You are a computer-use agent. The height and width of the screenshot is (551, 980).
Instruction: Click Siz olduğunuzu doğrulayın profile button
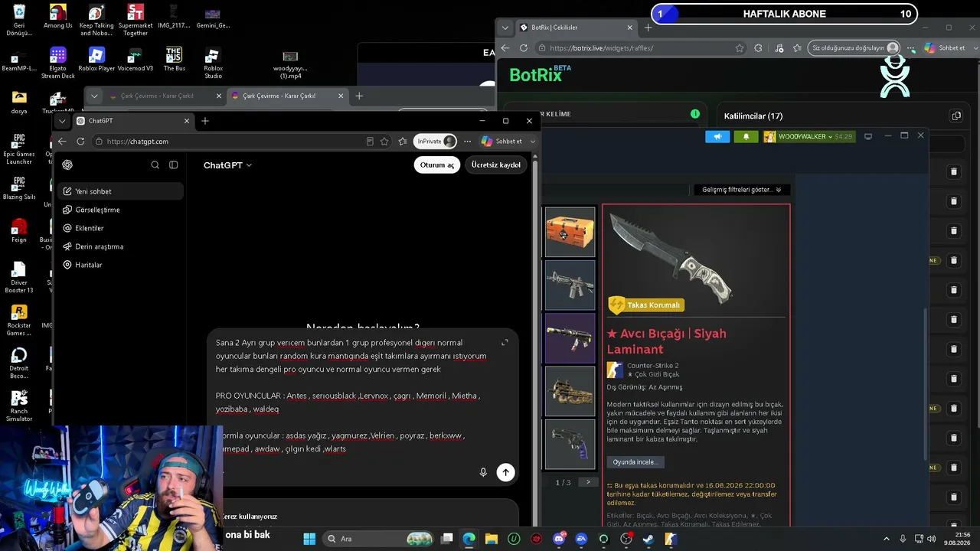(855, 48)
